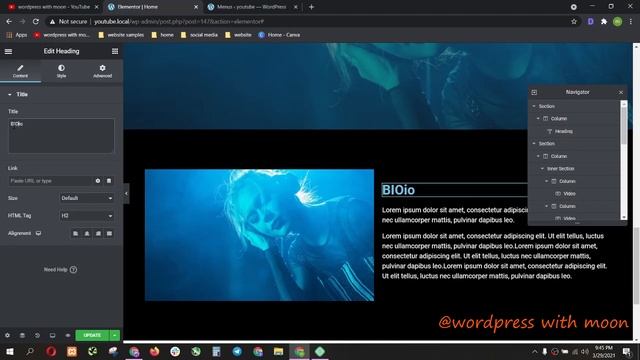Viewport: 640px width, 360px height.
Task: Go back in browser history
Action: click(9, 22)
